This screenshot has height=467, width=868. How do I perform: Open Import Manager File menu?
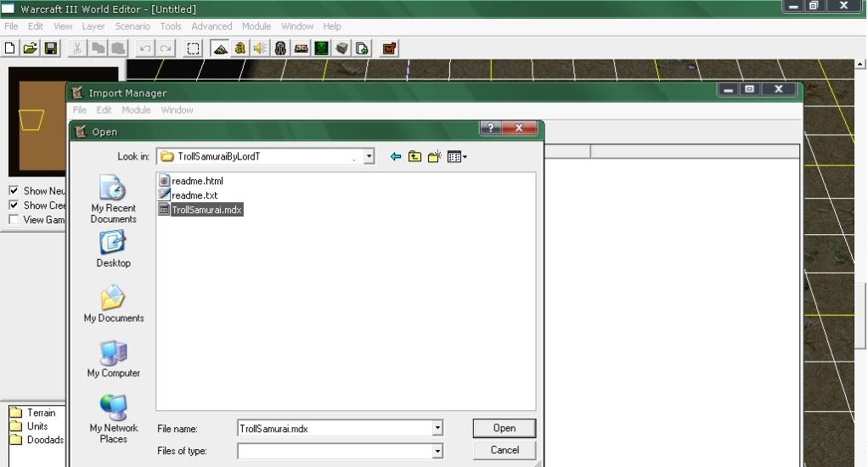(80, 110)
